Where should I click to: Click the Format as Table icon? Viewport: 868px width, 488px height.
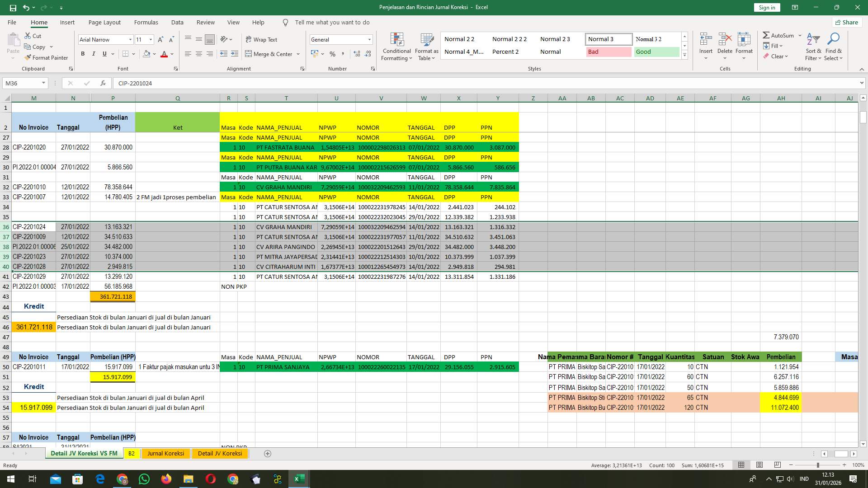point(426,46)
